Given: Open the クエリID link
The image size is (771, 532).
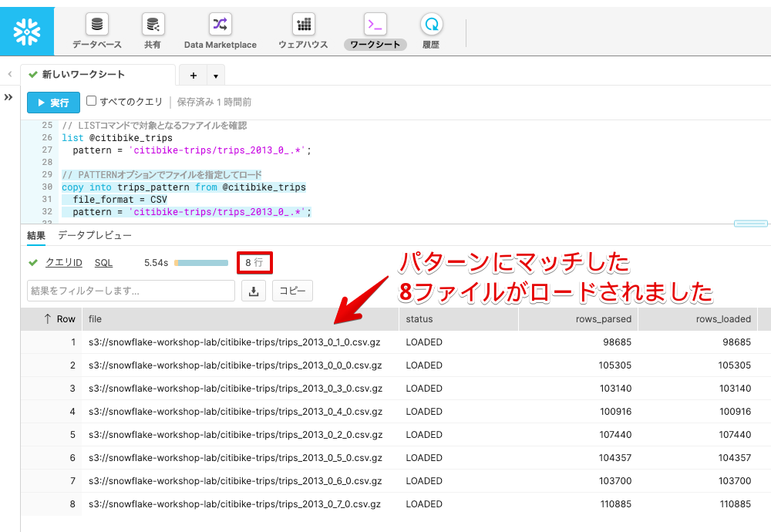Looking at the screenshot, I should (64, 263).
